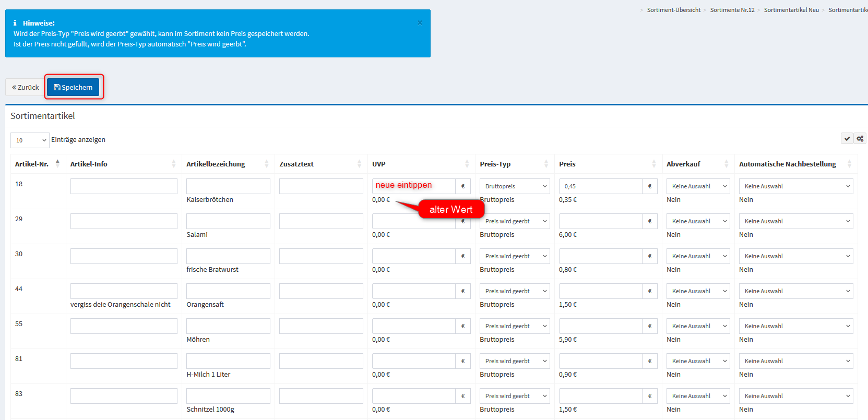Image resolution: width=868 pixels, height=420 pixels.
Task: Click Preis input field for Möhren row
Action: pos(600,326)
